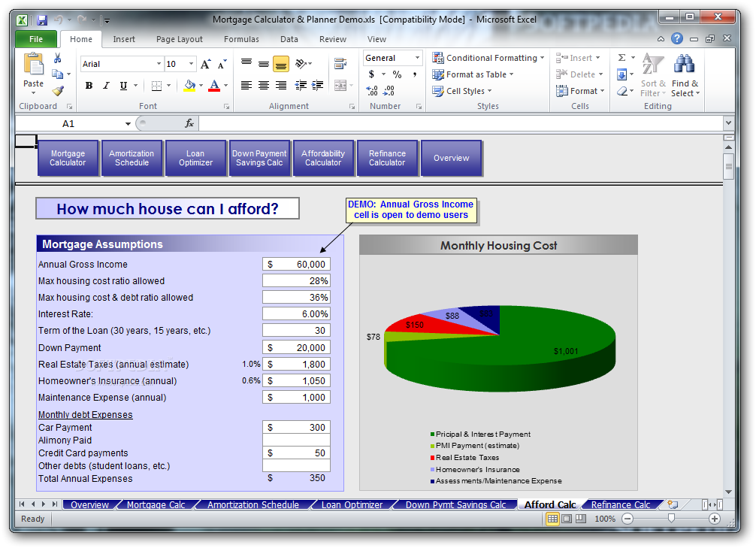Increase font size with Grow Font
This screenshot has width=756, height=548.
click(x=205, y=64)
